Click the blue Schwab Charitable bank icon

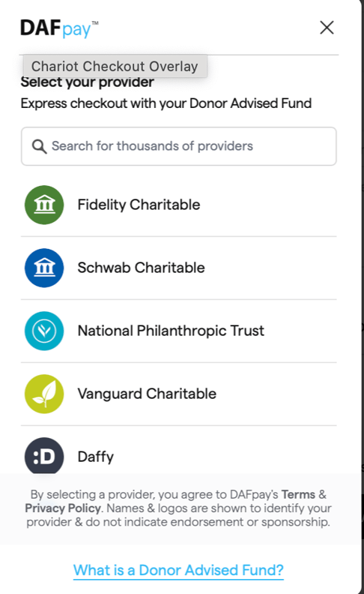(x=44, y=268)
